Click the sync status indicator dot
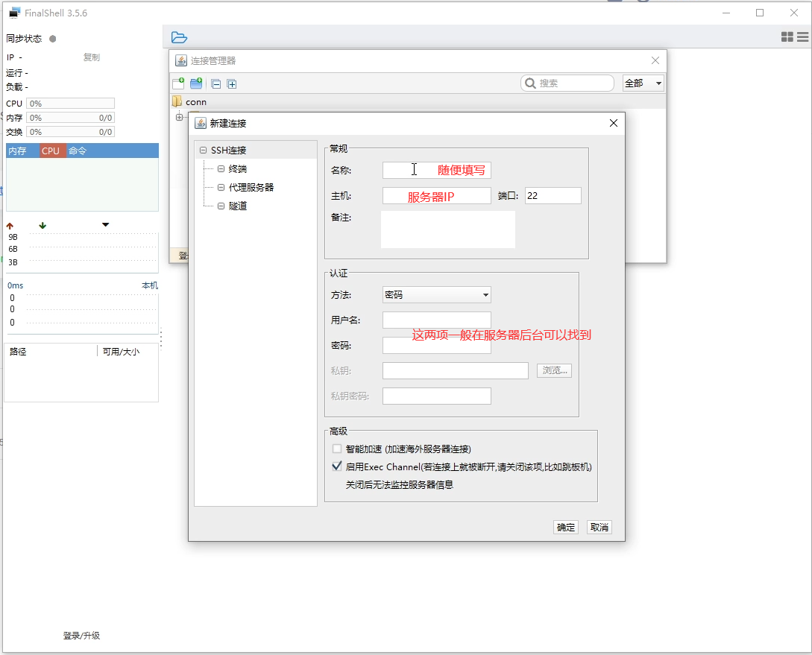 [53, 39]
